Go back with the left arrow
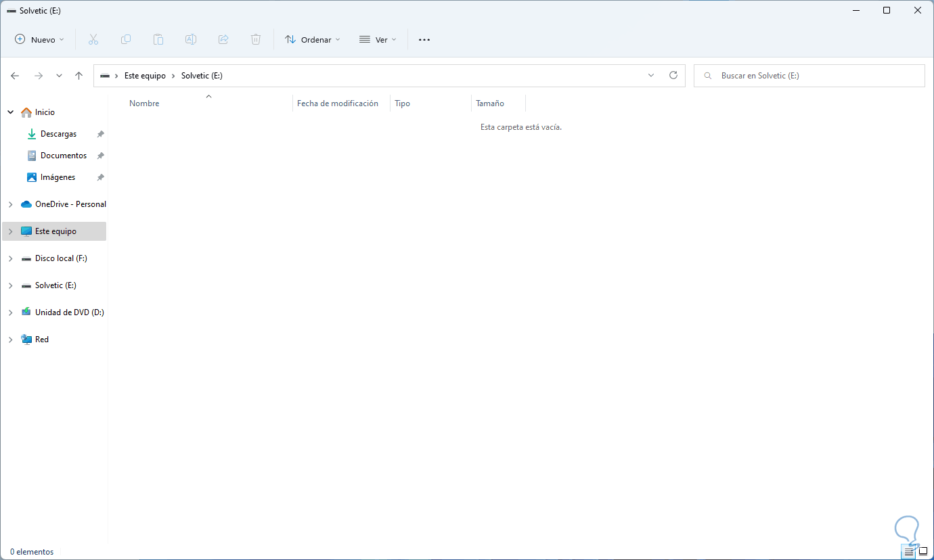The width and height of the screenshot is (934, 560). point(15,76)
